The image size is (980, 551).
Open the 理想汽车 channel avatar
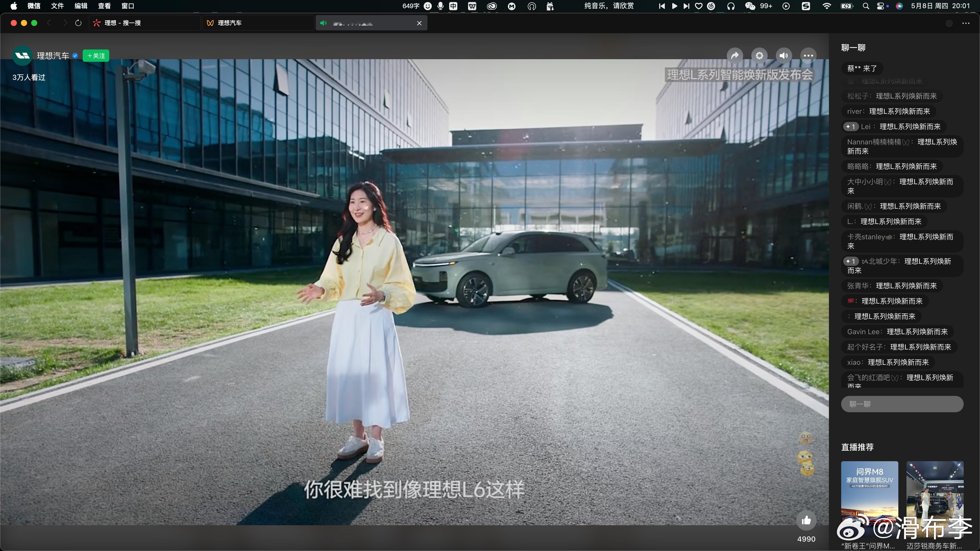tap(22, 56)
